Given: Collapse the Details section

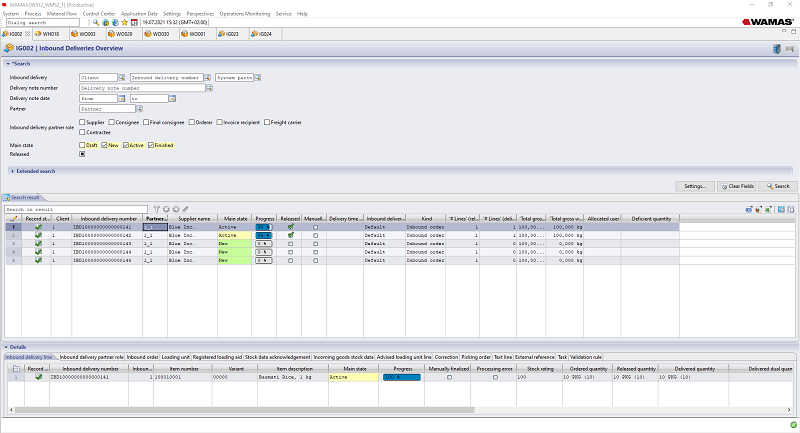Looking at the screenshot, I should (6, 347).
